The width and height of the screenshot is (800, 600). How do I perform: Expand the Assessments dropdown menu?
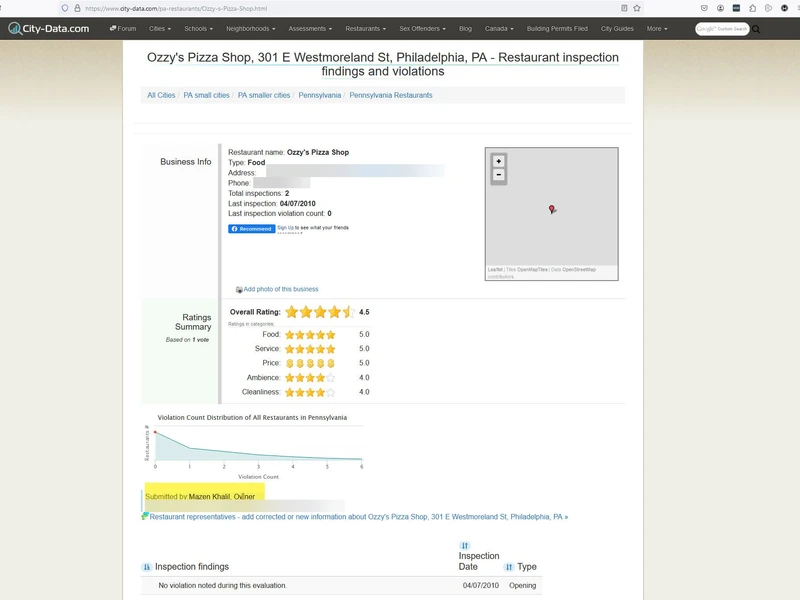[x=310, y=29]
